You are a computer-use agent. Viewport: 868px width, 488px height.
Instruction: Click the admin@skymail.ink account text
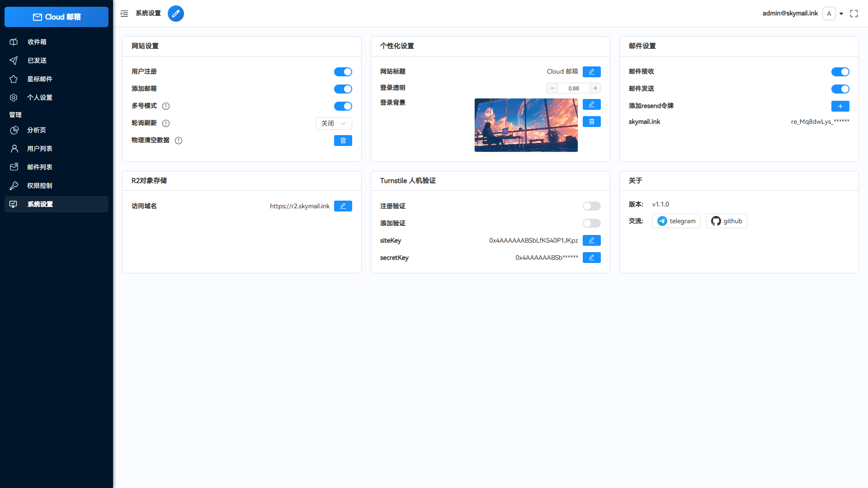coord(790,14)
